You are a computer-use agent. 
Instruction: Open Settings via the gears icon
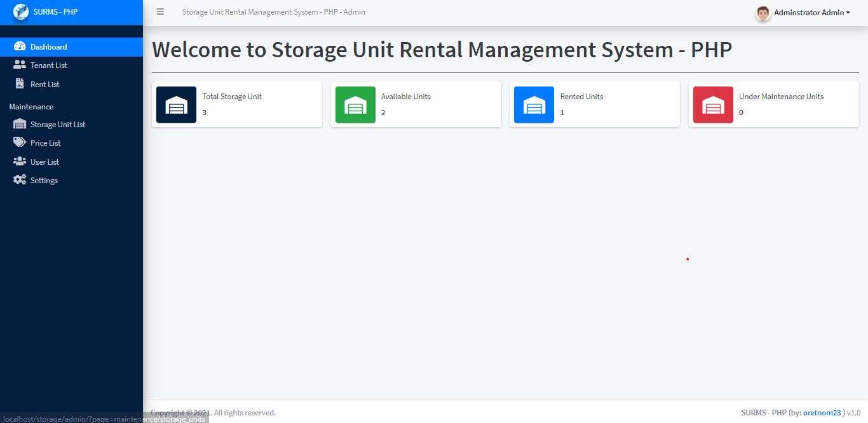[x=19, y=180]
